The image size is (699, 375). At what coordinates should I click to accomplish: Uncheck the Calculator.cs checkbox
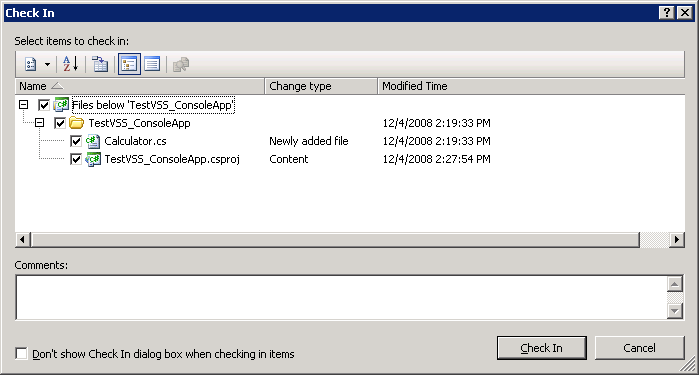[76, 141]
